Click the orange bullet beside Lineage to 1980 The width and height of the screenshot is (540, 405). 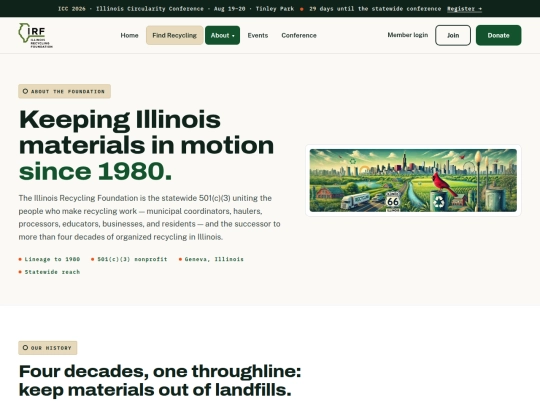(20, 259)
